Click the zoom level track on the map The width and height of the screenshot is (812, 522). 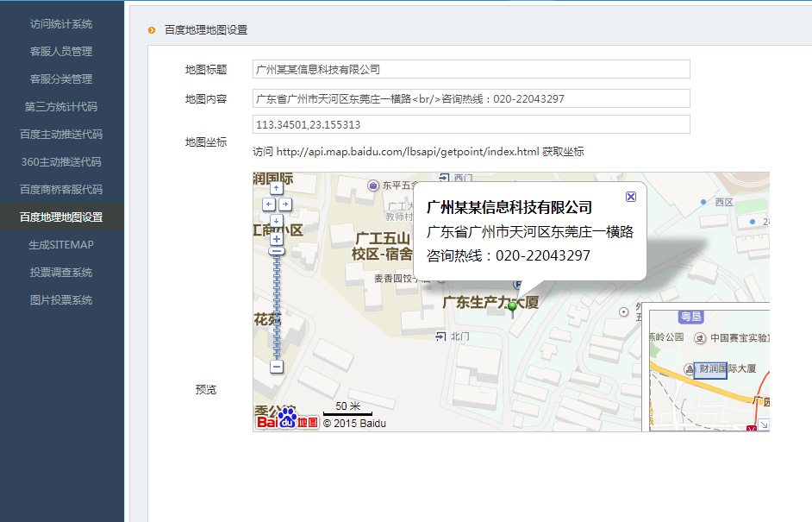click(277, 308)
